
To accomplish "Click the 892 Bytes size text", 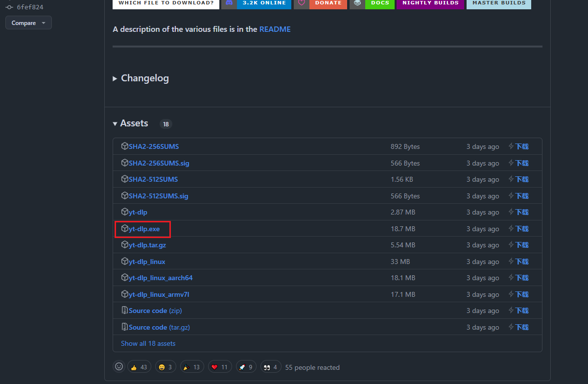I will (x=405, y=146).
